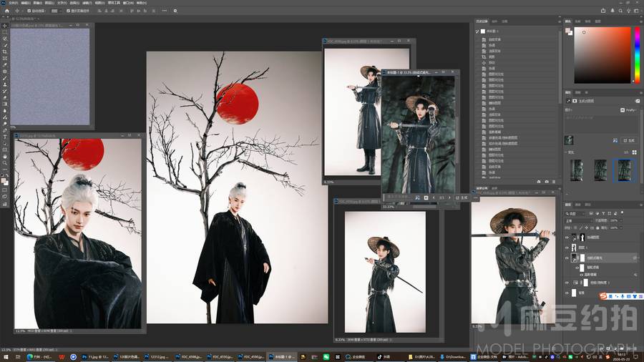Image resolution: width=644 pixels, height=362 pixels.
Task: Open the 增效工具 menu
Action: click(x=114, y=3)
